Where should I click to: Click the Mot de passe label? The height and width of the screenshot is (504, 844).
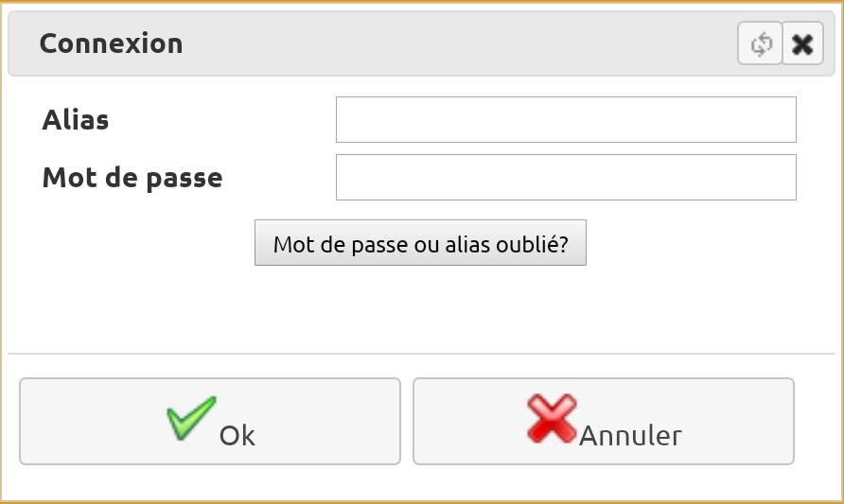tap(132, 178)
